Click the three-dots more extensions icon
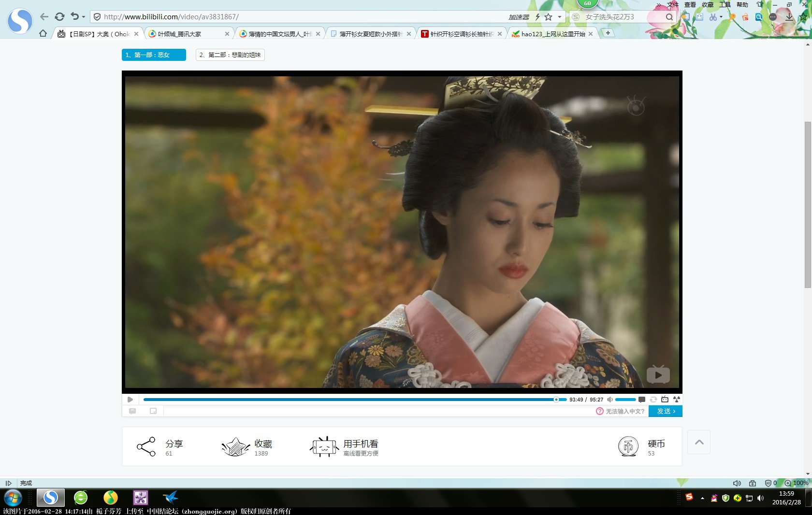 point(773,17)
